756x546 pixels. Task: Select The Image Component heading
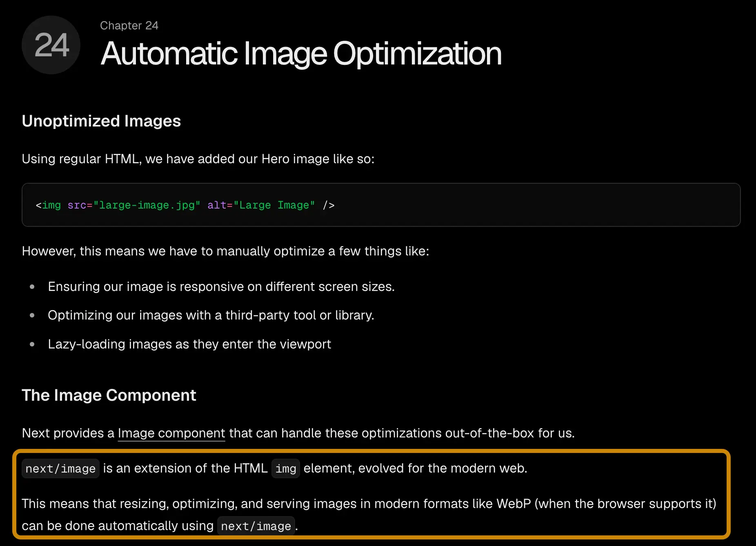pyautogui.click(x=109, y=395)
